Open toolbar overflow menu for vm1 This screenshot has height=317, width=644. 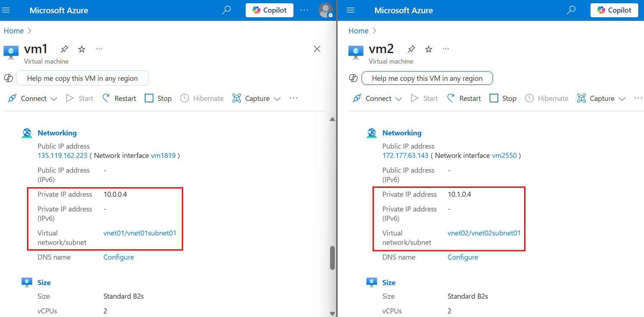(293, 98)
